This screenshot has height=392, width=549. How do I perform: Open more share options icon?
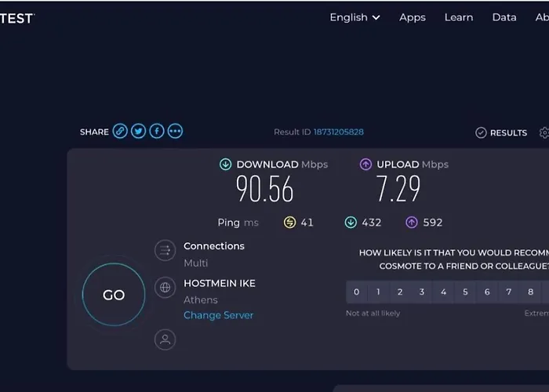[175, 132]
